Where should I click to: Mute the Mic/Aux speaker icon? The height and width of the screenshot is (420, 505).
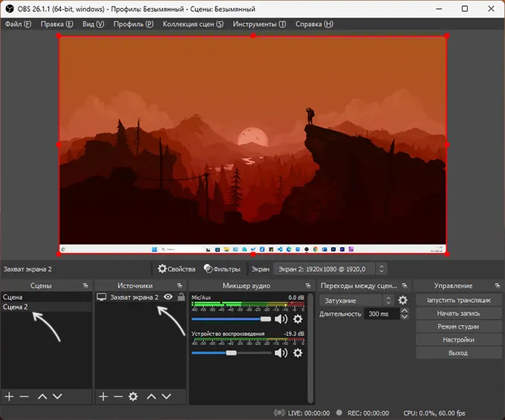click(x=281, y=319)
